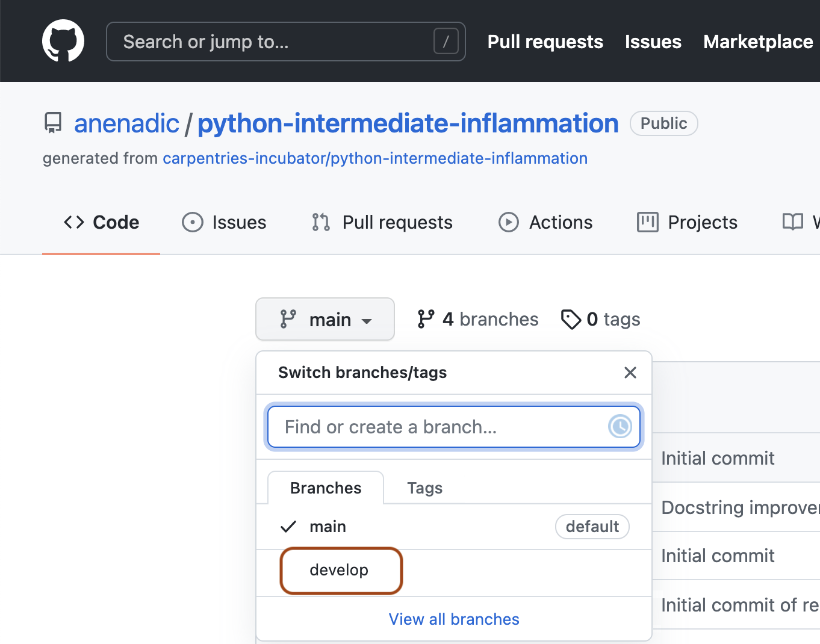Click the clock icon in branch search field
820x644 pixels.
tap(620, 427)
